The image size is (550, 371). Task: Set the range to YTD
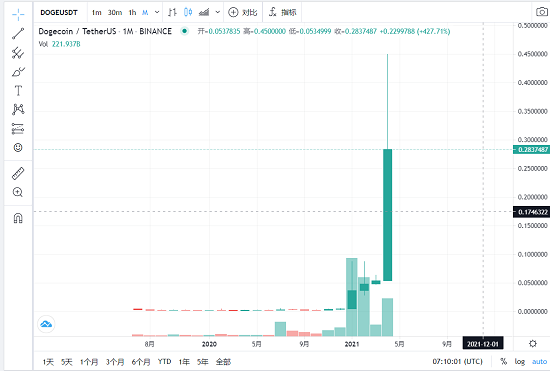[x=164, y=362]
